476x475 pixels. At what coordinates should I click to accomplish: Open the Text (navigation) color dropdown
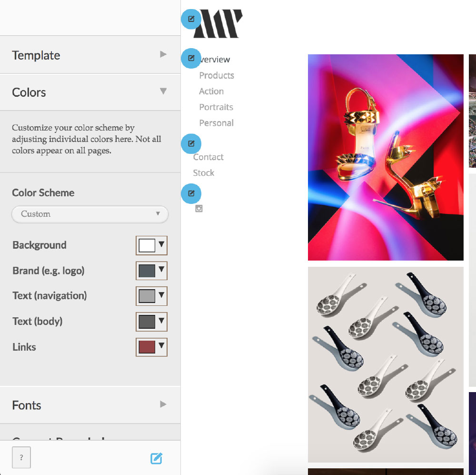coord(151,296)
